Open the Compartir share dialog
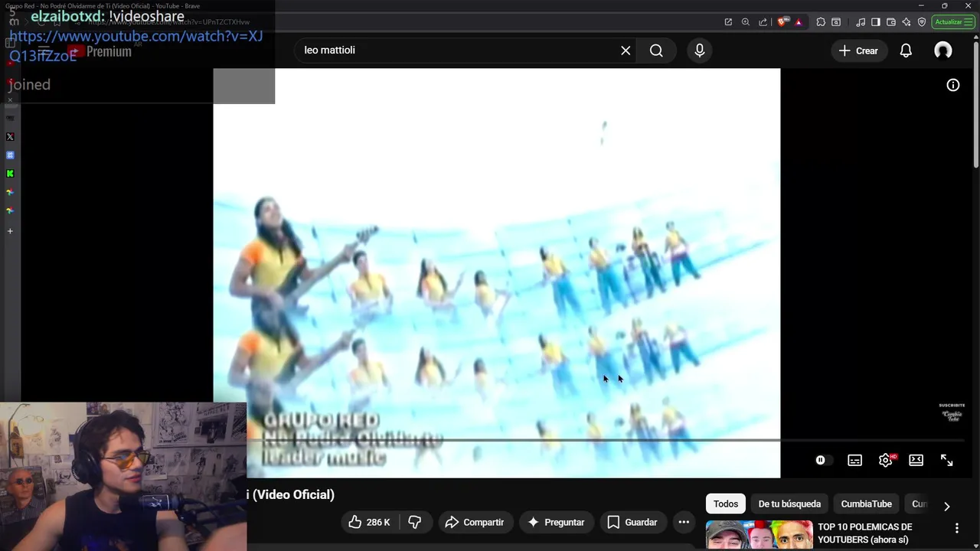 coord(475,522)
